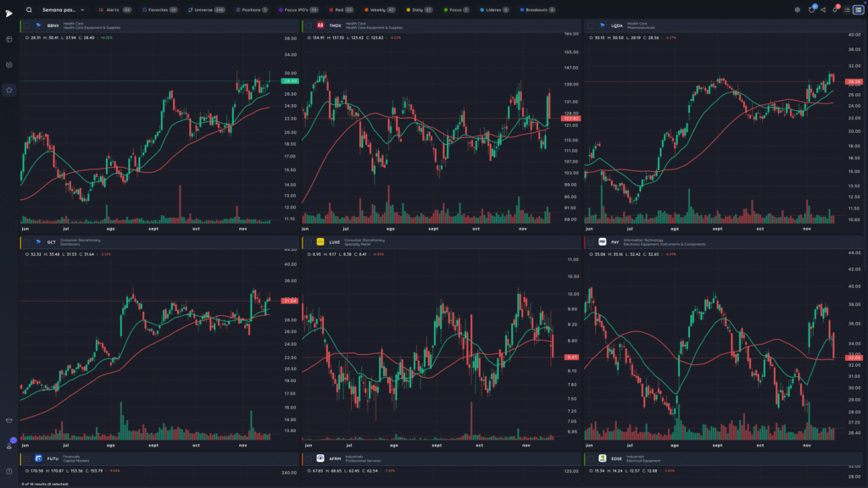This screenshot has height=488, width=868.
Task: Open the search magnifier icon
Action: point(29,10)
